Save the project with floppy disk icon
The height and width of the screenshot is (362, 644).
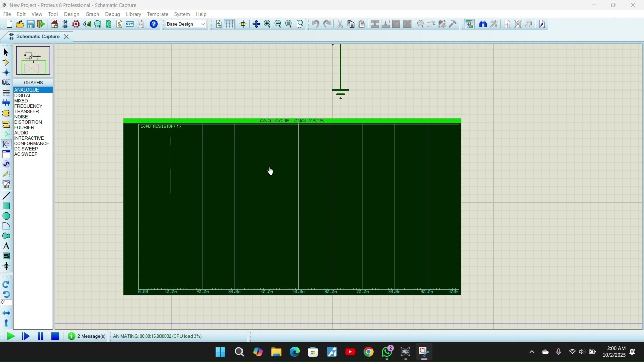[30, 24]
